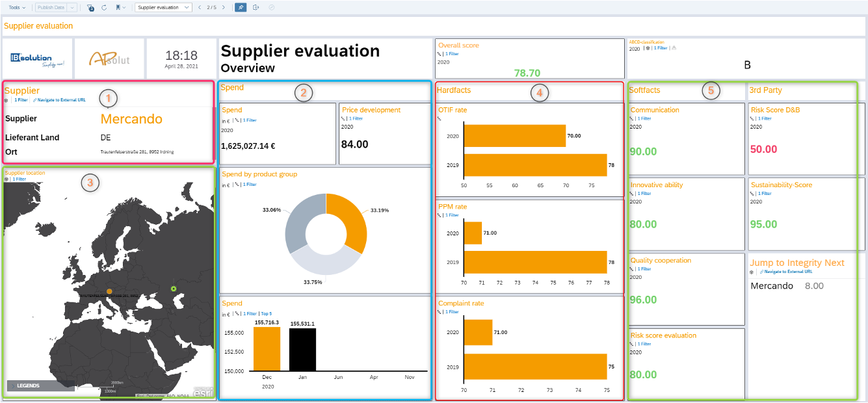Click the warning icon on ABCD-classification widget

coord(673,47)
